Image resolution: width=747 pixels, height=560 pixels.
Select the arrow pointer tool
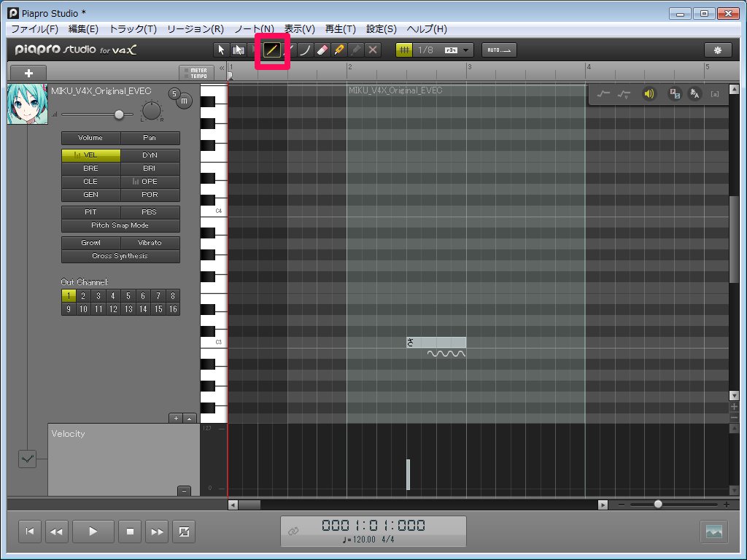[x=221, y=50]
